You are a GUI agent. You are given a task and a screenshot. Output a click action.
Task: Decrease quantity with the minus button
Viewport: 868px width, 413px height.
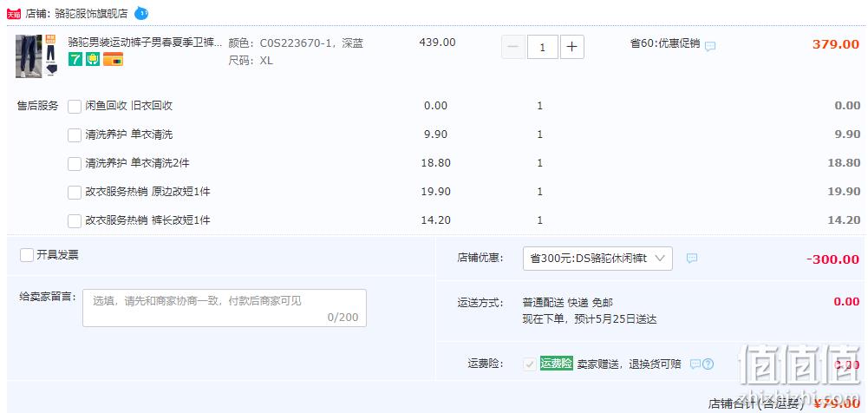click(513, 47)
